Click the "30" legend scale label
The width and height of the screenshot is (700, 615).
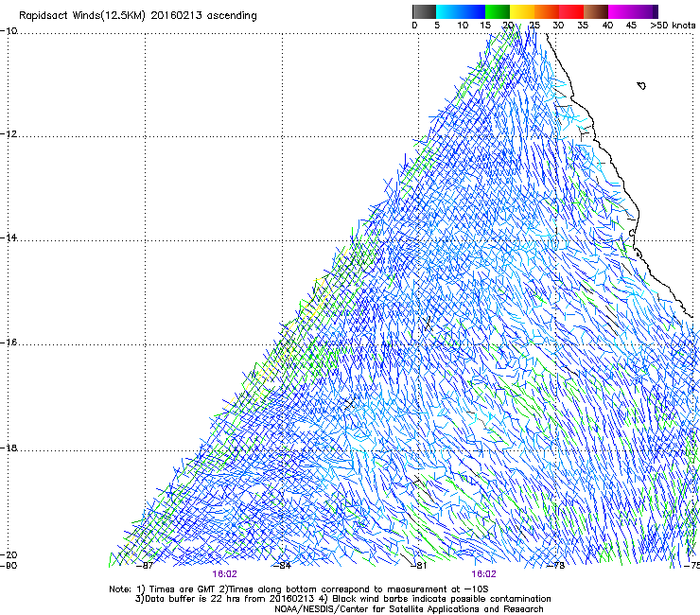(558, 26)
